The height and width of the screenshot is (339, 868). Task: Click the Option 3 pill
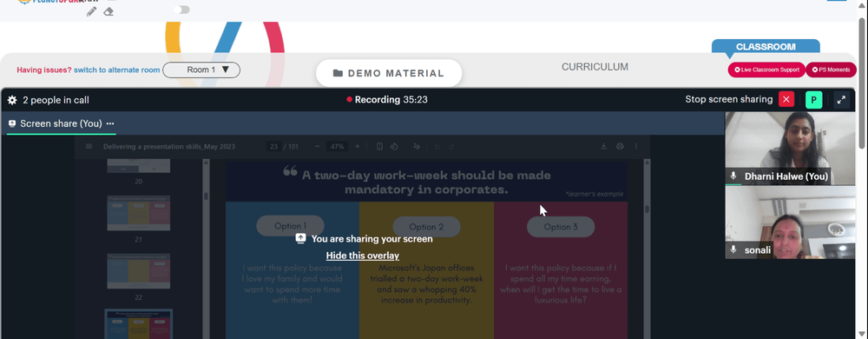click(561, 227)
